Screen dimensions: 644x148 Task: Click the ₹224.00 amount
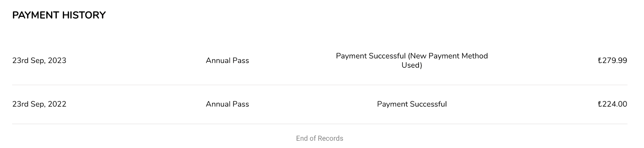(613, 104)
